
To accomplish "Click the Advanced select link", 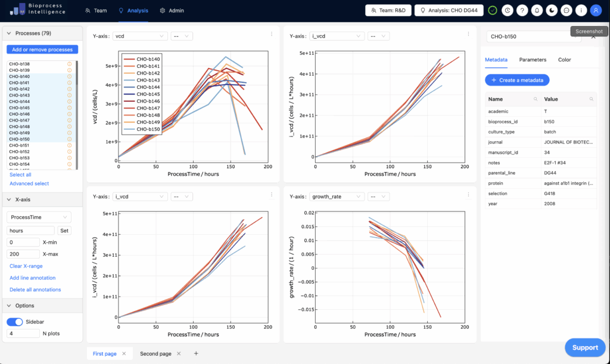I will pos(29,183).
